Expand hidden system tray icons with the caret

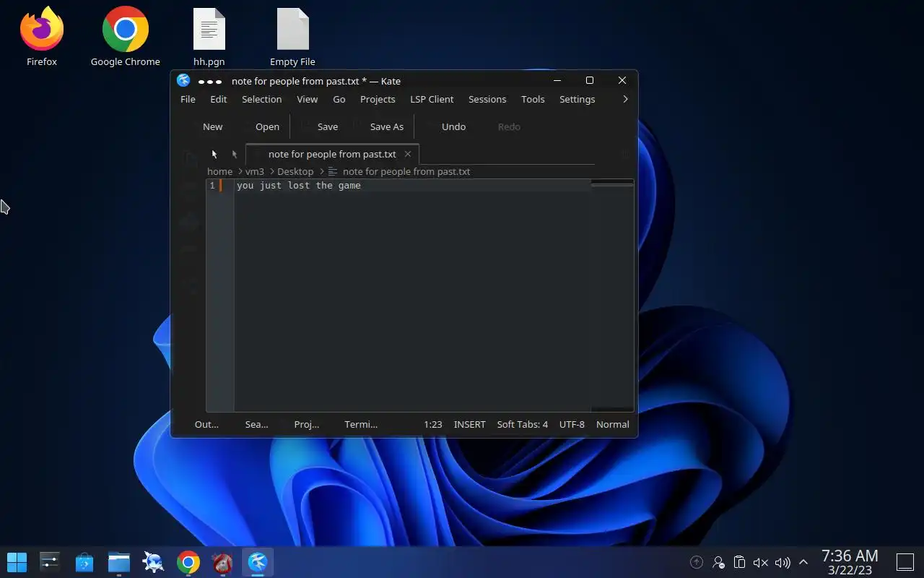[x=803, y=562]
